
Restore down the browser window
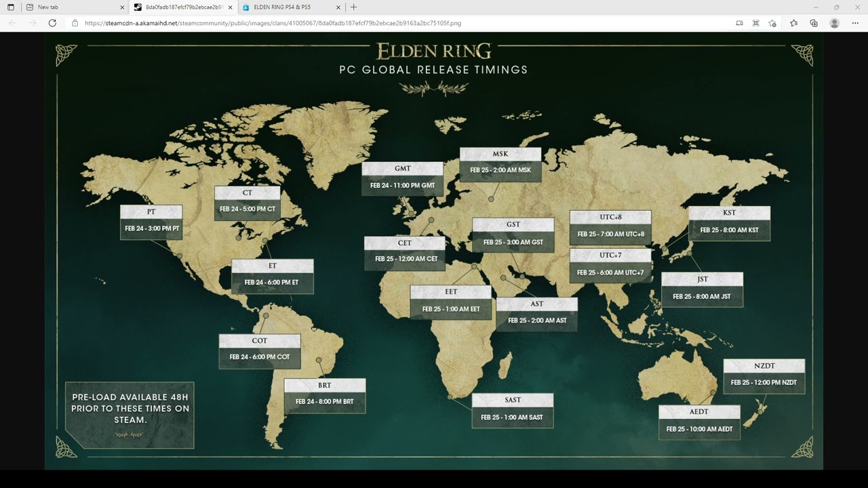[836, 7]
